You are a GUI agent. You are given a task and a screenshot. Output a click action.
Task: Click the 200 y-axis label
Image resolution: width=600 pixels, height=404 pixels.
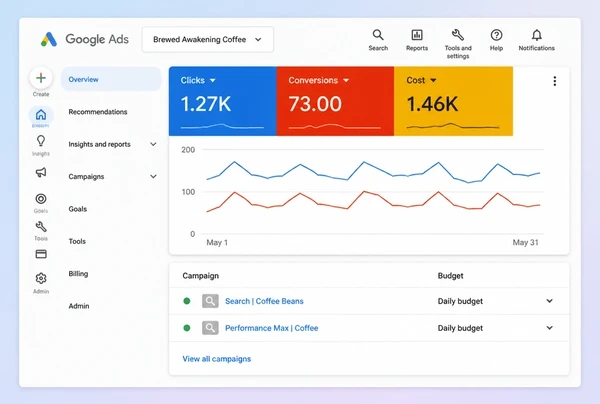[x=188, y=150]
